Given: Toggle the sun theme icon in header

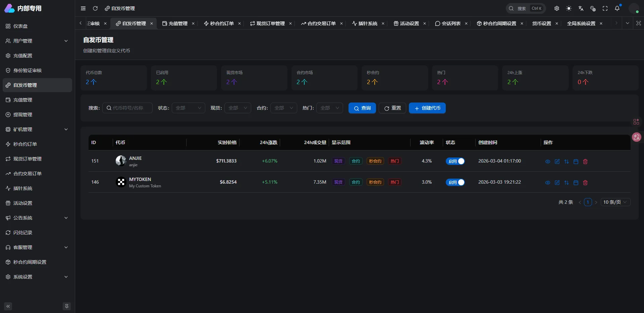Looking at the screenshot, I should (569, 8).
